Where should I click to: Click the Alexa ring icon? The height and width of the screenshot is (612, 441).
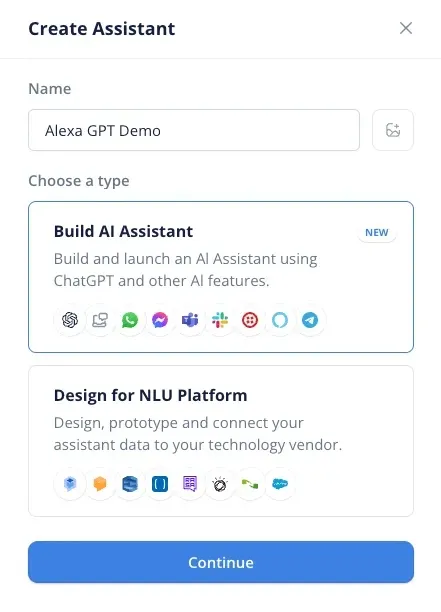280,320
